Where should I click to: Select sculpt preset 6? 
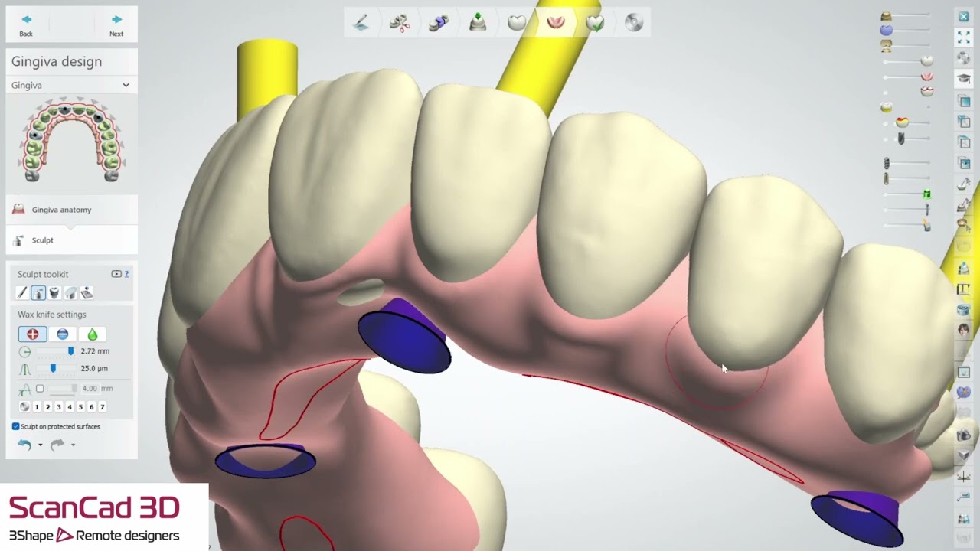pos(91,407)
